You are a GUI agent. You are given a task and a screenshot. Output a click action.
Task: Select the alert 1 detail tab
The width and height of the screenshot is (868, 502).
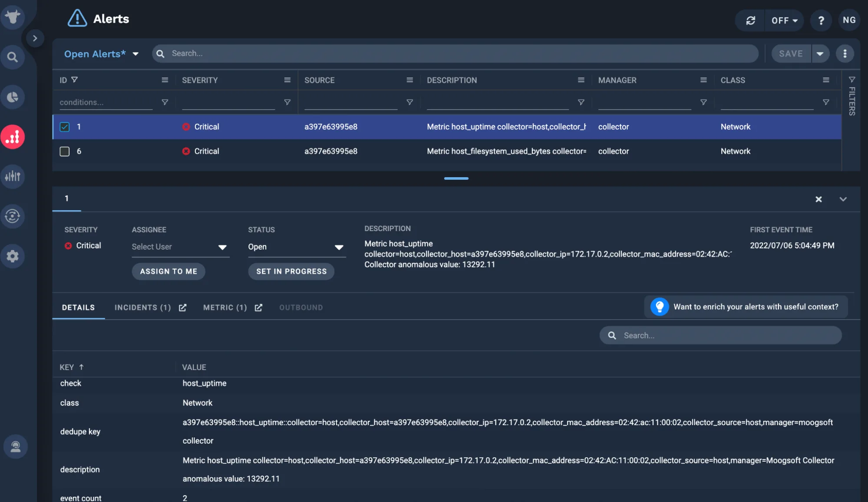pos(66,198)
